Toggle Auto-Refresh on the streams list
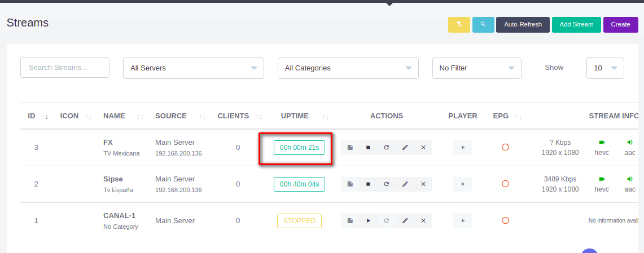Screen dimensions: 644x253 pos(523,25)
